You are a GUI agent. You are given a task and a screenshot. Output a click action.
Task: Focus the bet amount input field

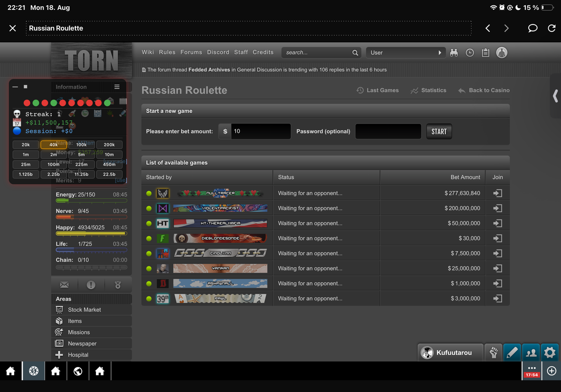click(x=261, y=131)
